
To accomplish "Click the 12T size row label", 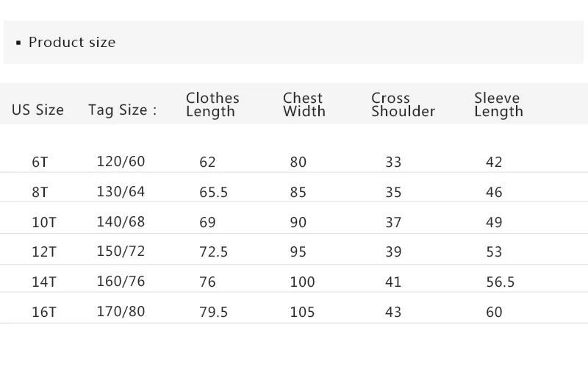I will (x=43, y=251).
